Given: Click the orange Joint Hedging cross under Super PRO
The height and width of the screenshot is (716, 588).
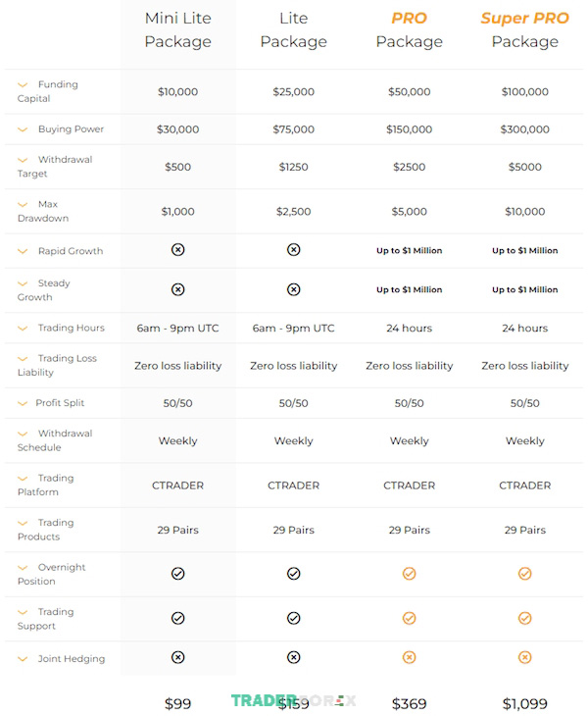Looking at the screenshot, I should pyautogui.click(x=525, y=657).
